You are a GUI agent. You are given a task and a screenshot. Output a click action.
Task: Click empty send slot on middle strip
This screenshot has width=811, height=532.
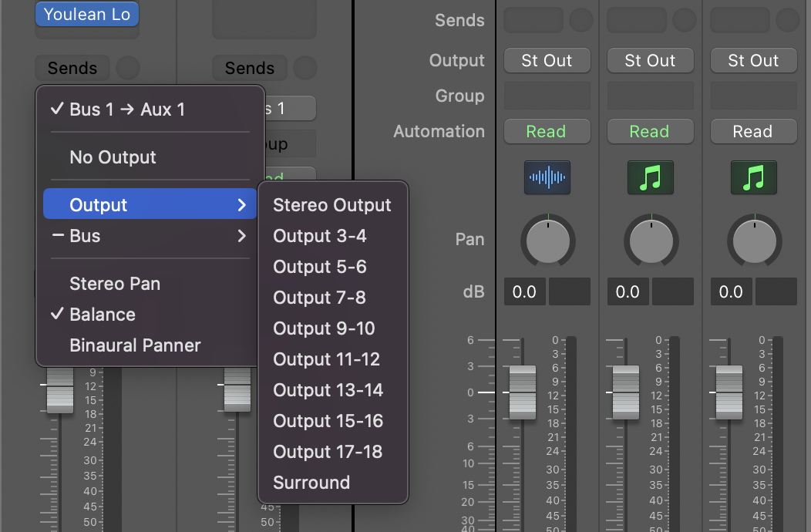pos(637,20)
